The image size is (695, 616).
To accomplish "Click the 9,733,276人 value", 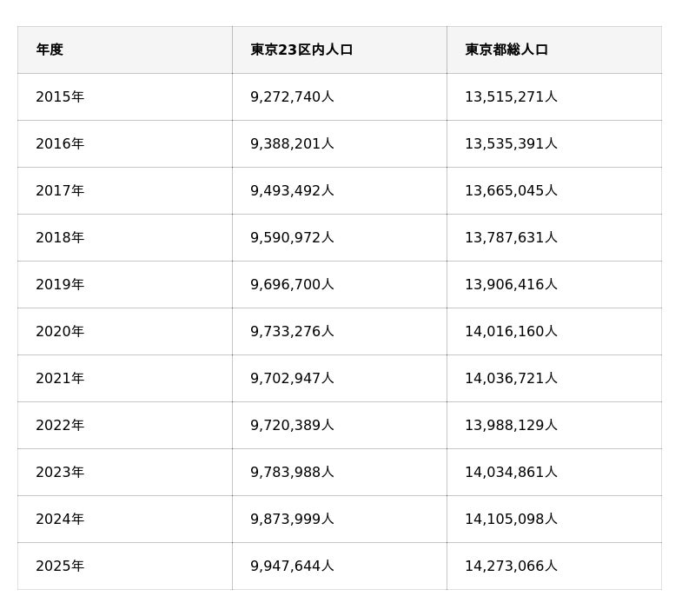I will [292, 332].
